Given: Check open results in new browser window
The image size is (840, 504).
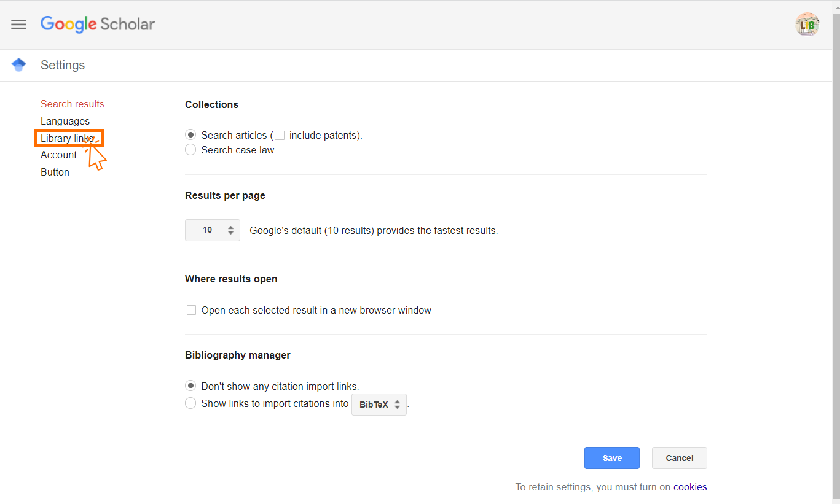Looking at the screenshot, I should (x=191, y=310).
